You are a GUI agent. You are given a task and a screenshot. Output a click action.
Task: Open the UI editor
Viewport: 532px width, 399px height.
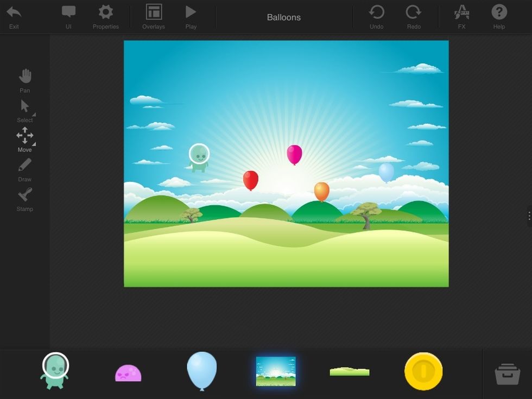coord(68,12)
